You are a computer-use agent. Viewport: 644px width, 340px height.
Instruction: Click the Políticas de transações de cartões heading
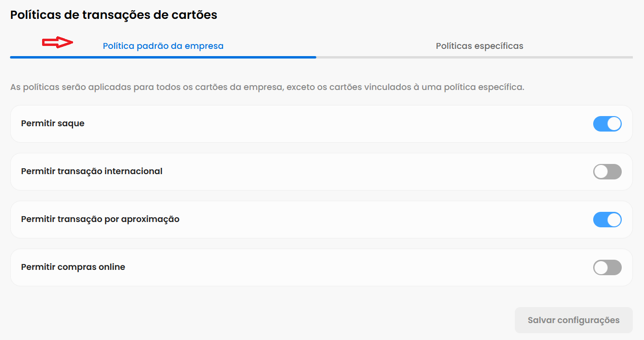(x=114, y=15)
